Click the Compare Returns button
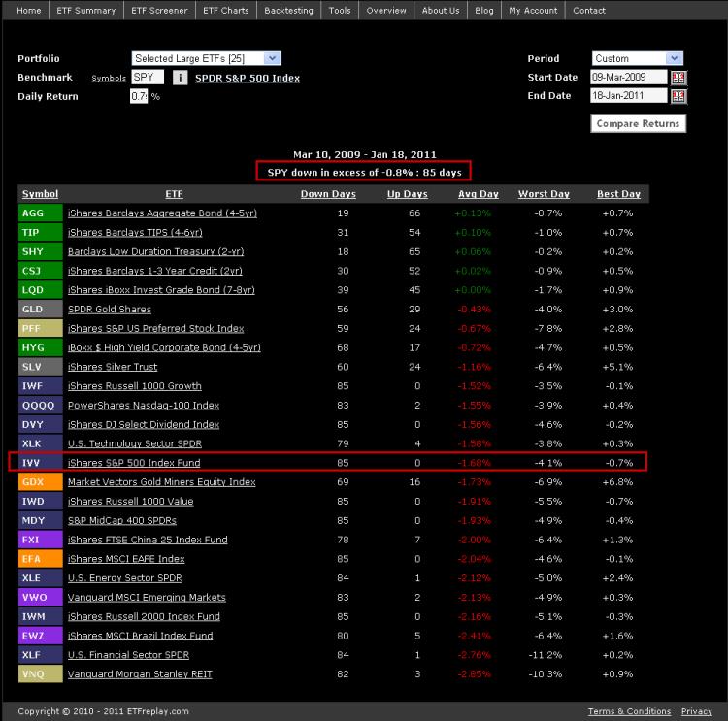The width and height of the screenshot is (728, 721). pos(638,123)
